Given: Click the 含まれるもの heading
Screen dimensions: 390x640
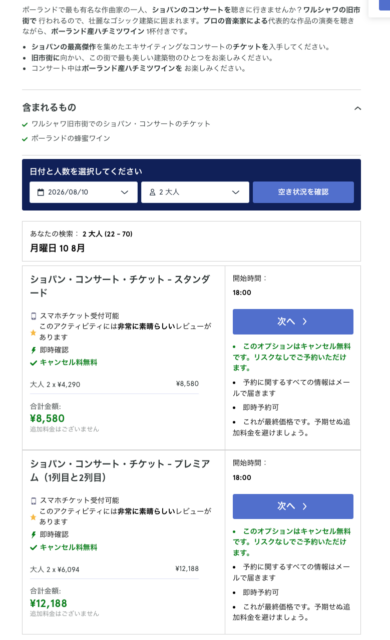Looking at the screenshot, I should [49, 108].
